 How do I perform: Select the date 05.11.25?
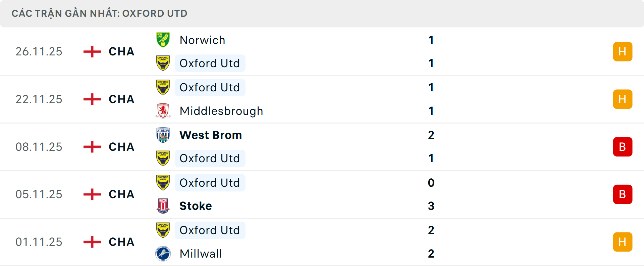point(39,194)
